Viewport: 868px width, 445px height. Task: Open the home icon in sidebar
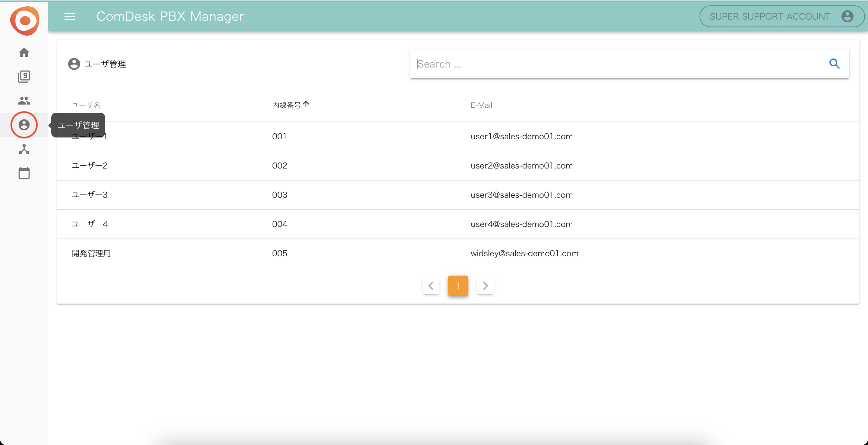tap(24, 52)
